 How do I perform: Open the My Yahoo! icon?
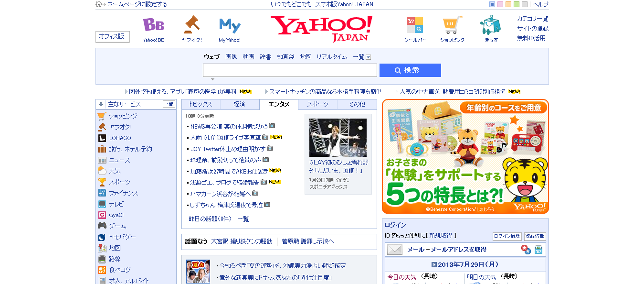click(230, 25)
